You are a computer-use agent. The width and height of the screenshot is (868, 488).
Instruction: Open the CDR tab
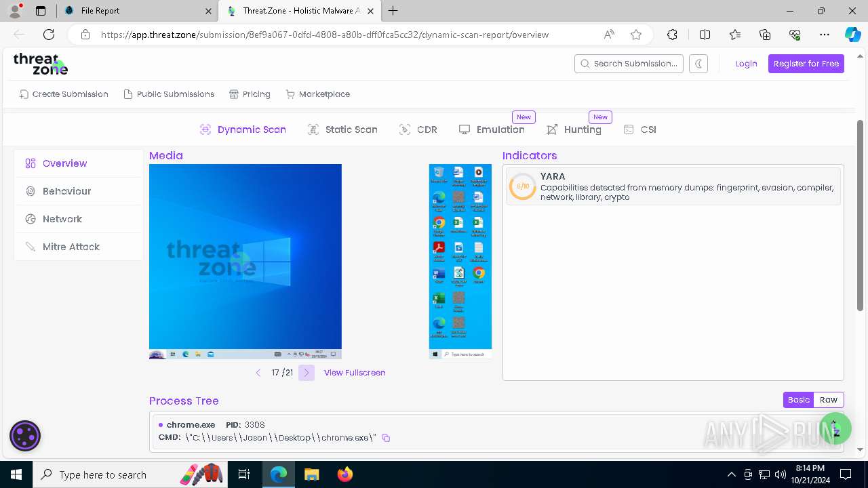(418, 129)
